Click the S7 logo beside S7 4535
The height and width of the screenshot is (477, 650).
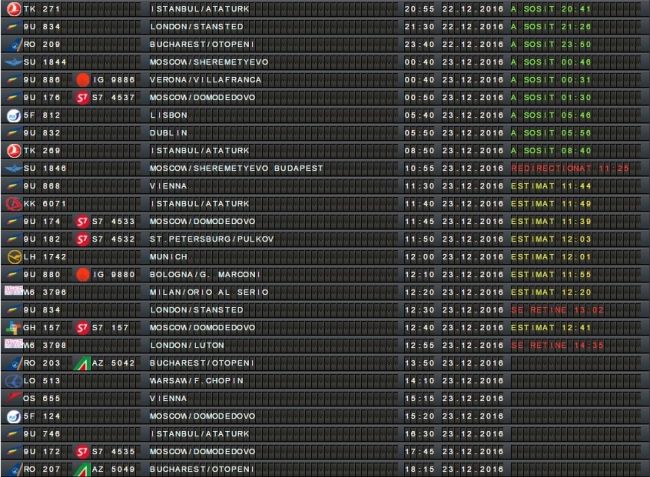(x=82, y=452)
